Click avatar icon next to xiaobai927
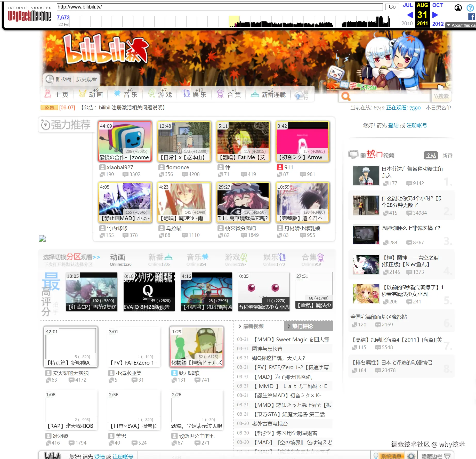Image resolution: width=476 pixels, height=459 pixels. tap(102, 167)
